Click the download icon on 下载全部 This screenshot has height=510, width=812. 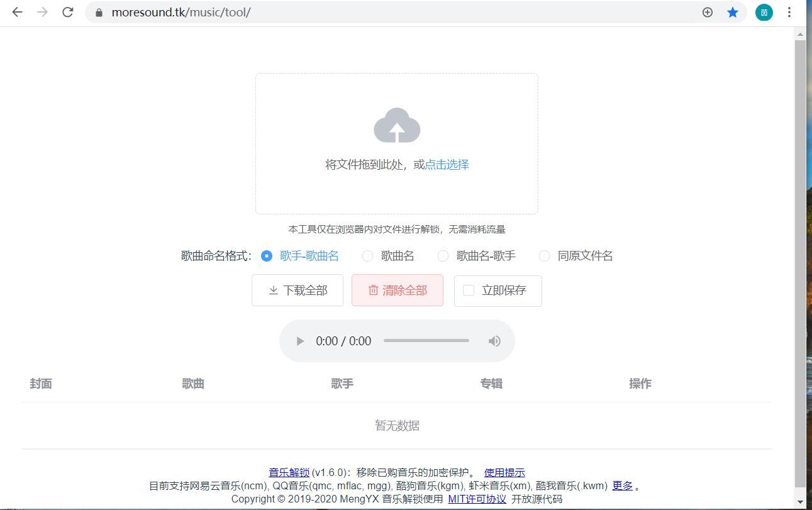[272, 291]
